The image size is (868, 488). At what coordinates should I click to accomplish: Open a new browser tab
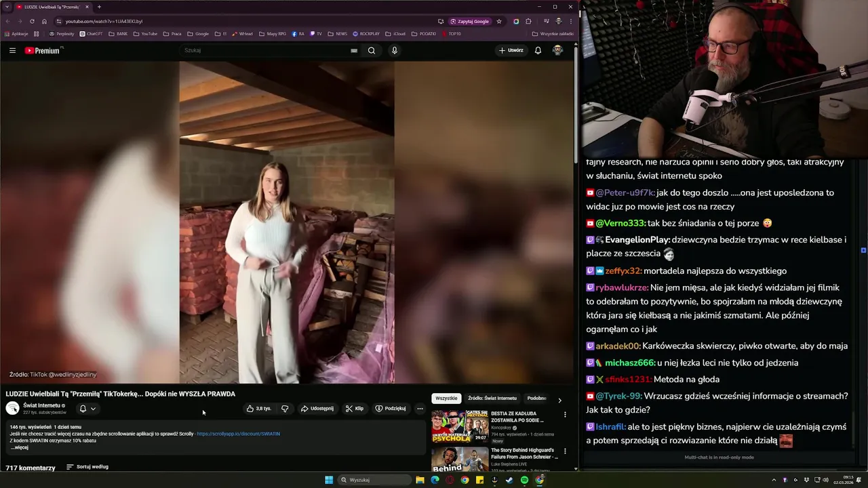(99, 7)
